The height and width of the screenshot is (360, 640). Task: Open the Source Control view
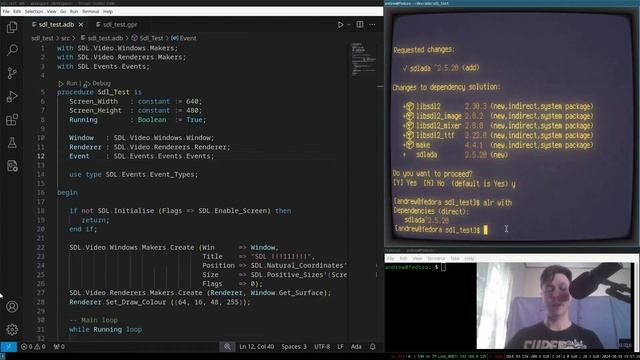[12, 73]
